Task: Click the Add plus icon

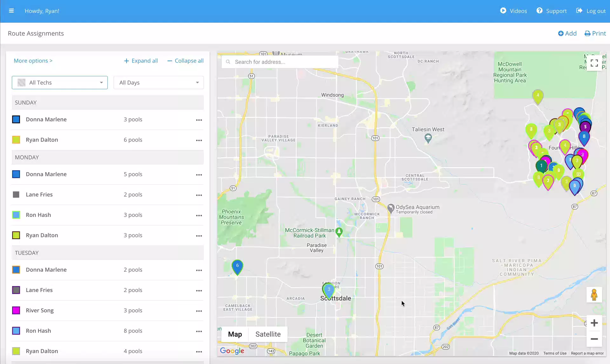Action: click(561, 33)
